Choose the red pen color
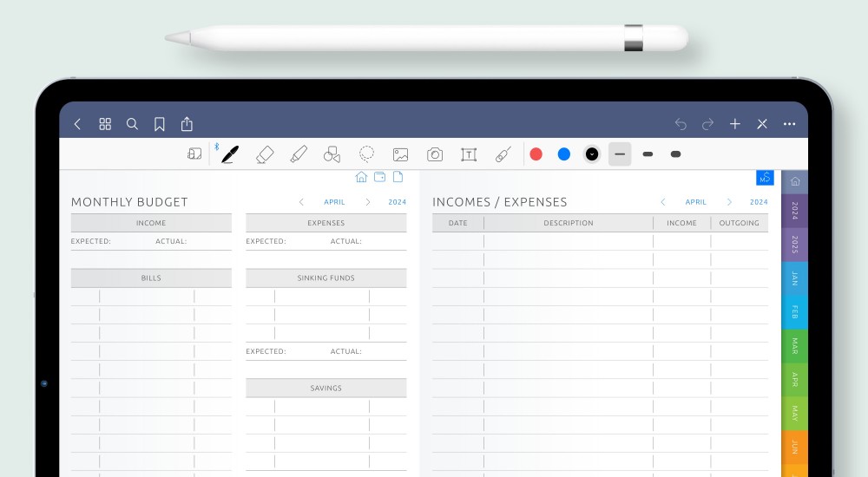The image size is (868, 477). point(536,154)
